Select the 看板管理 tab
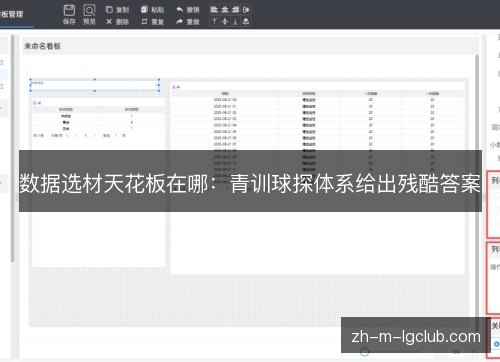 coord(12,14)
